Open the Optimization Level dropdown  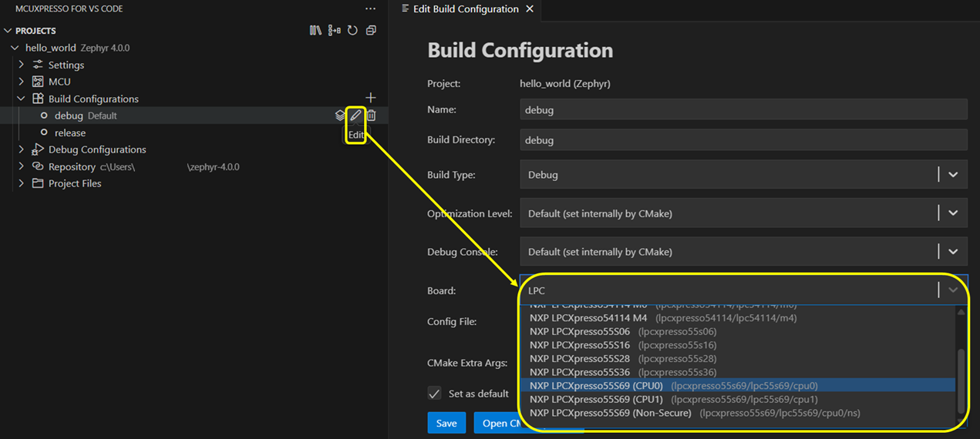953,213
